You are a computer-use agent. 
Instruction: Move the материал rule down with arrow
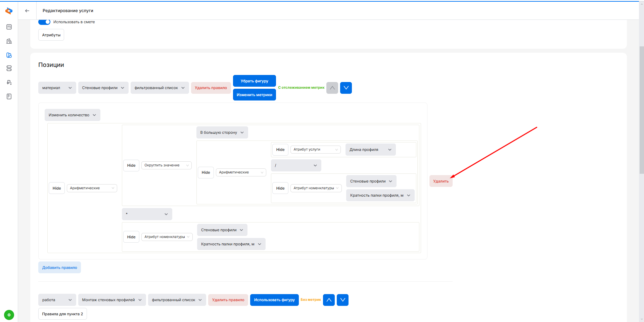346,88
